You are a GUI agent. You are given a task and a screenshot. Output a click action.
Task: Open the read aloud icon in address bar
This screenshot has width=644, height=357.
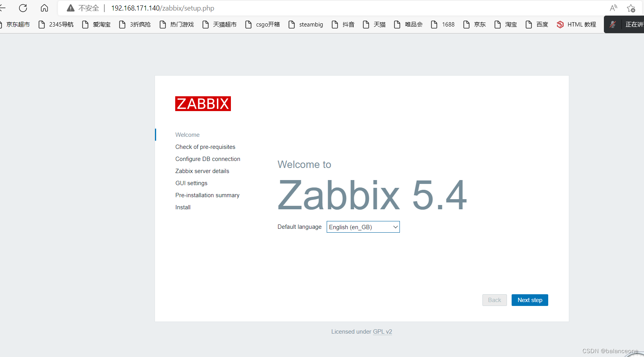614,8
